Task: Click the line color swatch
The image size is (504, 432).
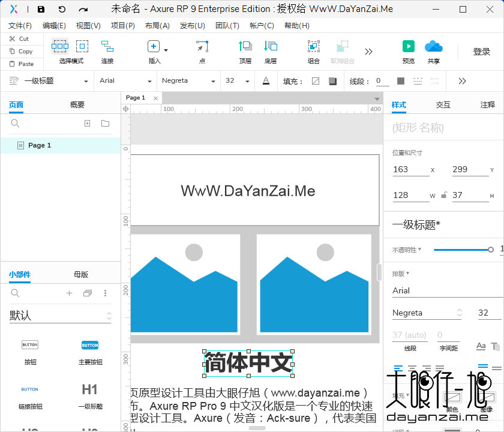Action: (x=401, y=81)
